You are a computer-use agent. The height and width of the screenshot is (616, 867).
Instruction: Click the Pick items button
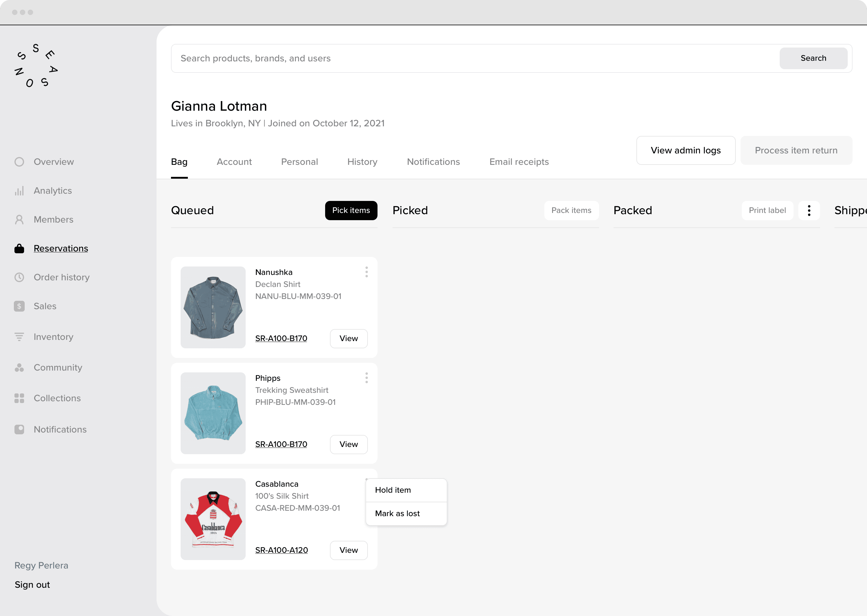351,210
